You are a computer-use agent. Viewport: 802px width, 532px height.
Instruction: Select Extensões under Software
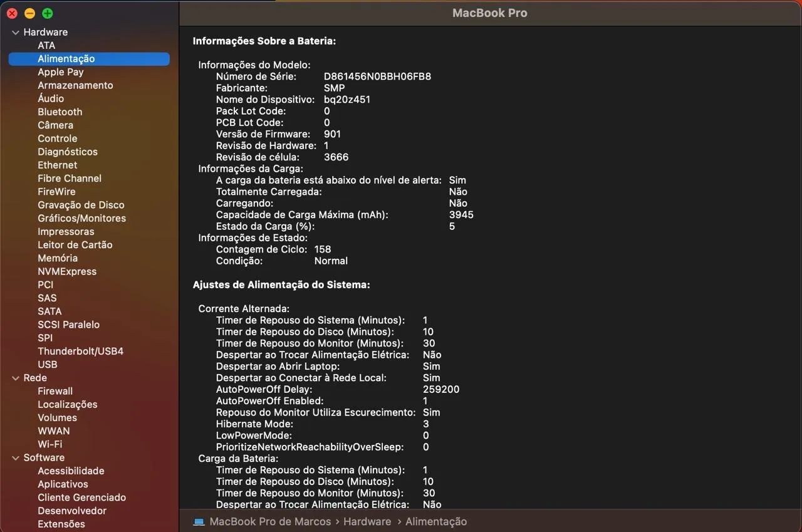pos(61,524)
